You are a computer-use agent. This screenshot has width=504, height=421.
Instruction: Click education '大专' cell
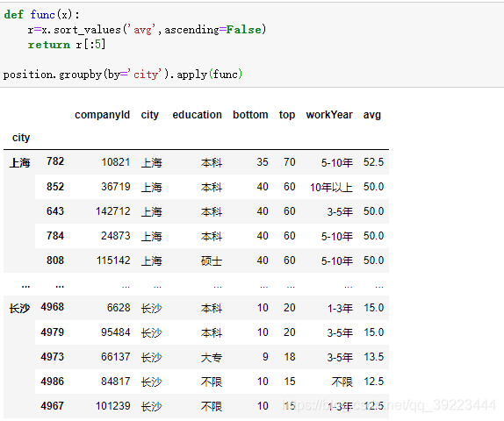point(212,357)
